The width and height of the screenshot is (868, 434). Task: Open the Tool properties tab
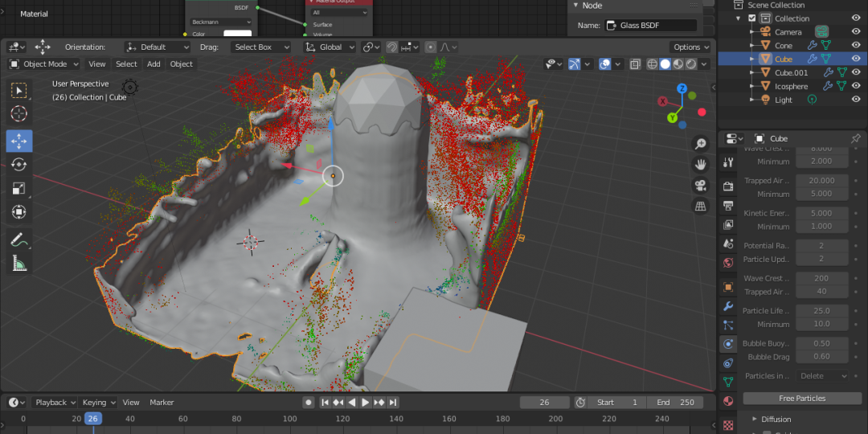[728, 162]
